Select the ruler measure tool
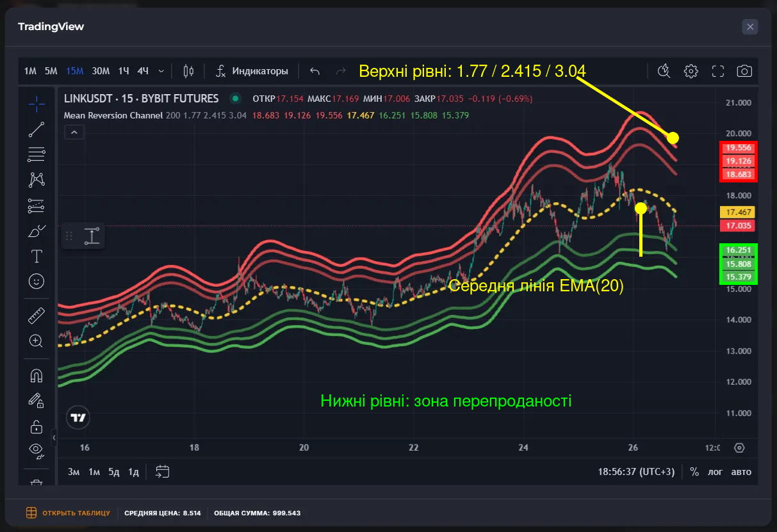The image size is (777, 532). coord(37,316)
